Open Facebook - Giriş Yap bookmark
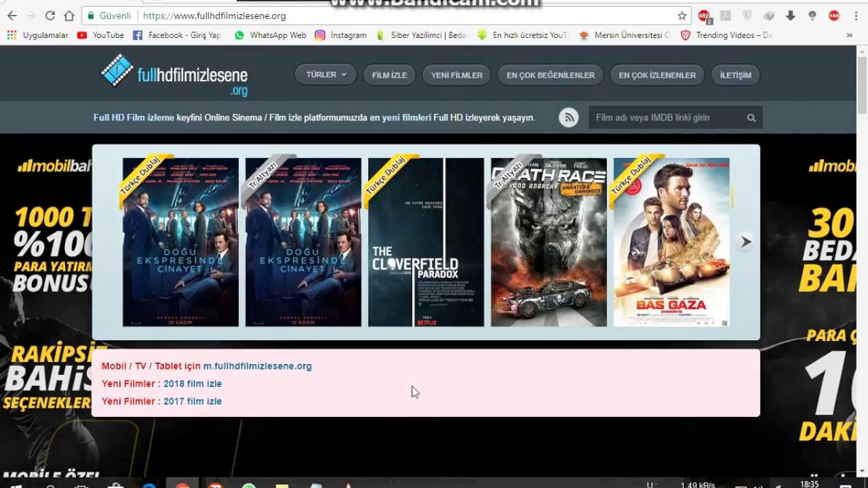Screen dimensions: 868x488 click(x=177, y=35)
